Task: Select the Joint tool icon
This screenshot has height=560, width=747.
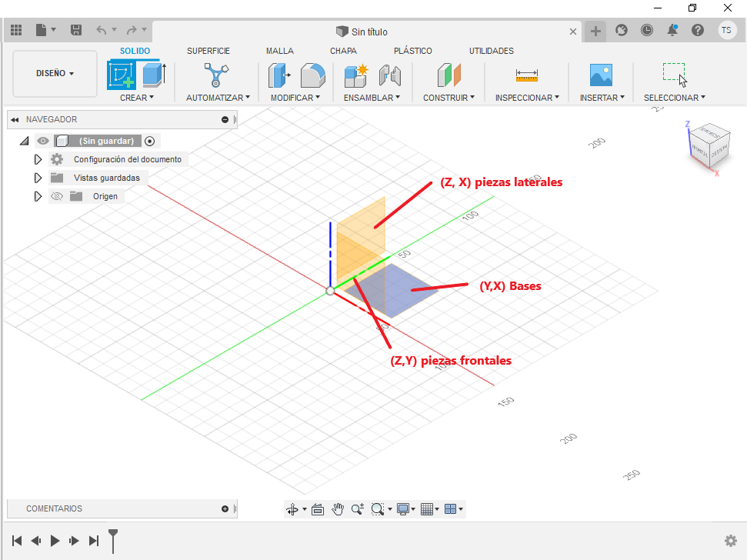Action: [390, 75]
